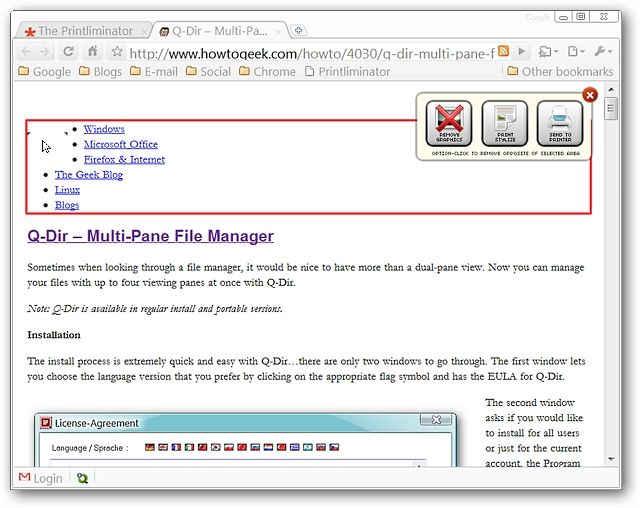This screenshot has height=508, width=640.
Task: Open the Linux link
Action: point(67,190)
